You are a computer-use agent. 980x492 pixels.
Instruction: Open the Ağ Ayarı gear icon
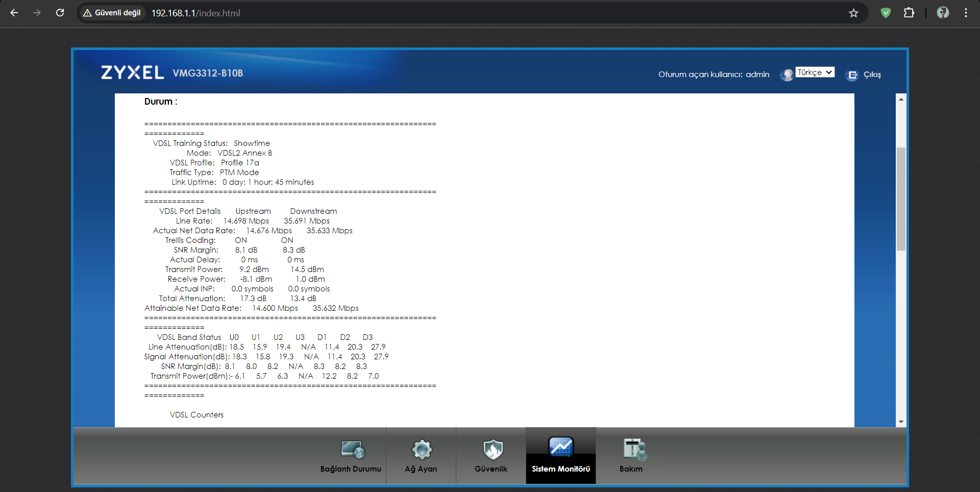click(x=422, y=449)
